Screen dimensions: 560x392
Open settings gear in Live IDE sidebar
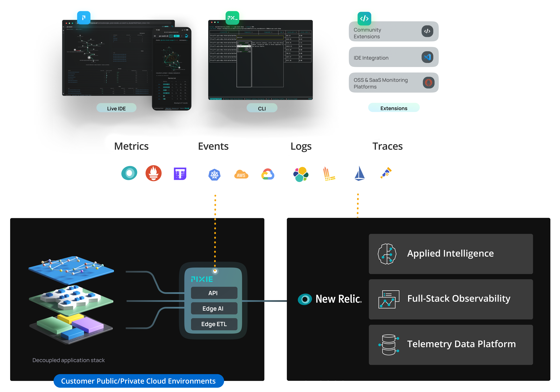63,93
